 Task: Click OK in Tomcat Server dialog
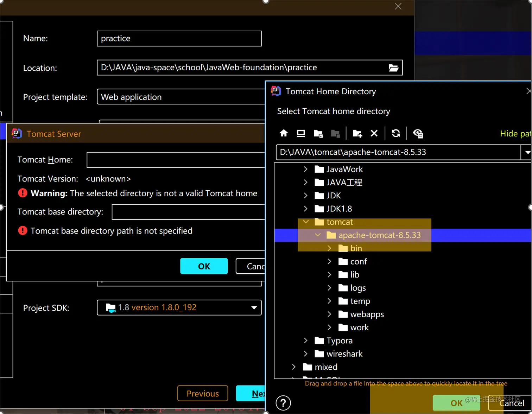coord(204,266)
